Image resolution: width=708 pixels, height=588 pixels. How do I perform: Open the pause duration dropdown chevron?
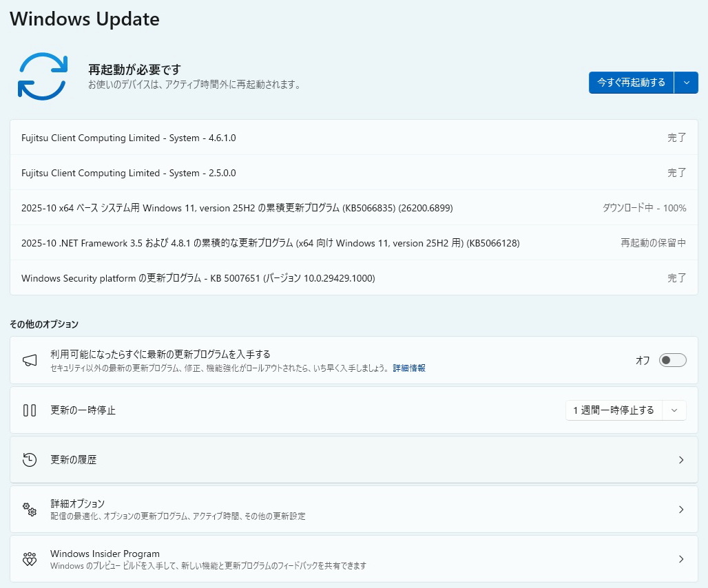[x=674, y=410]
